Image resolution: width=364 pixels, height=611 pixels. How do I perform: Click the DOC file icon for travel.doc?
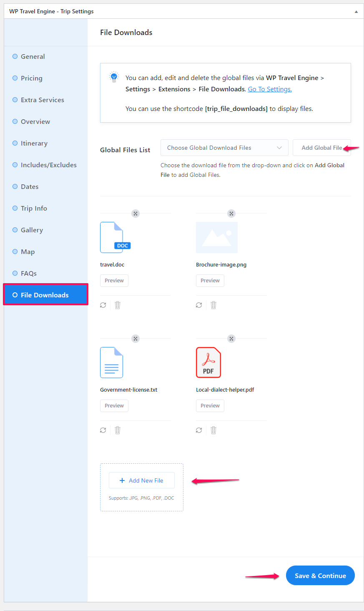(x=115, y=237)
